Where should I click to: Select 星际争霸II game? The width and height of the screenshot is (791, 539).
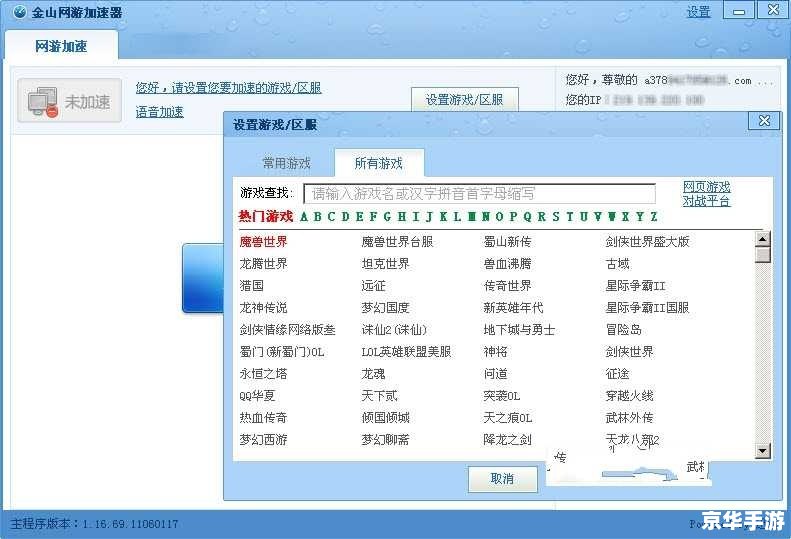click(x=635, y=286)
